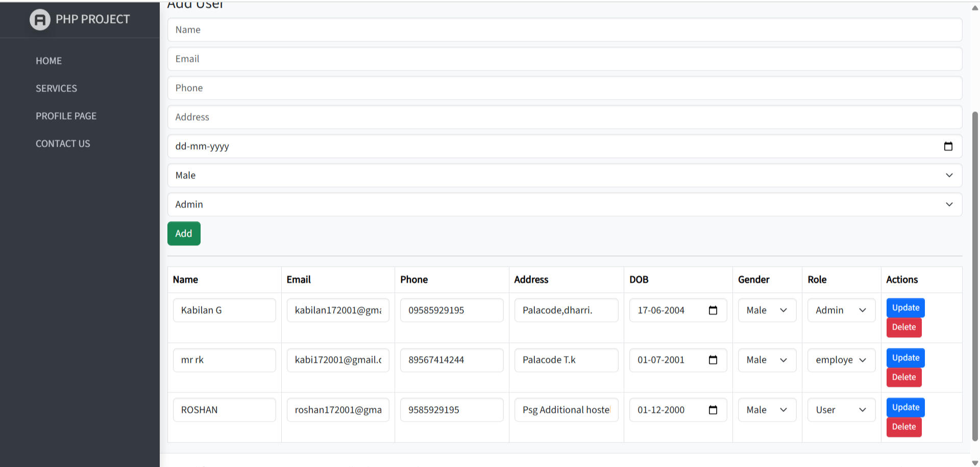Open calendar icon for DOB 01-12-2000

coord(713,410)
